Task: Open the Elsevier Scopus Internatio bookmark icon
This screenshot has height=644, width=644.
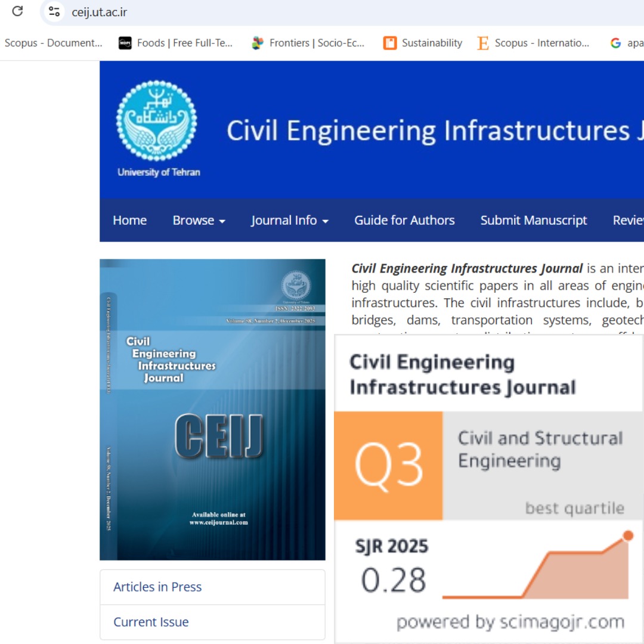Action: [482, 43]
